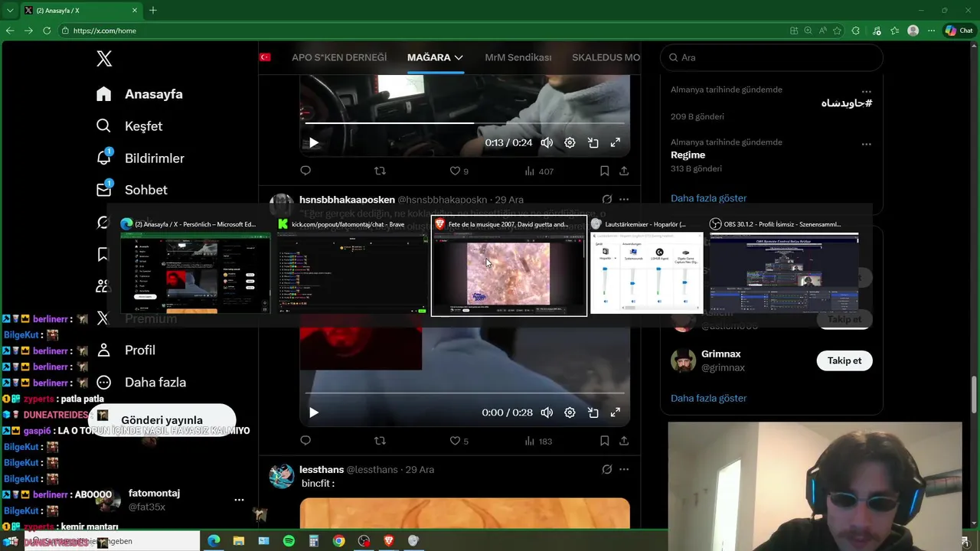This screenshot has width=980, height=551.
Task: Open Copilot Chat button in Edge
Action: click(959, 31)
